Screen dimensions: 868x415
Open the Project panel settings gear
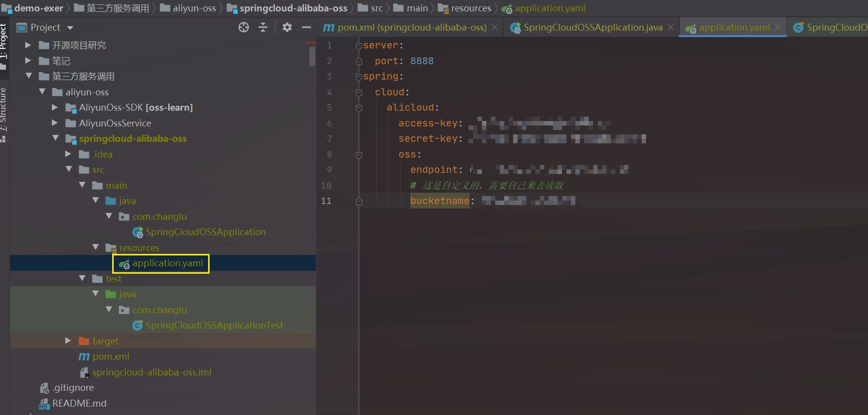click(x=287, y=27)
